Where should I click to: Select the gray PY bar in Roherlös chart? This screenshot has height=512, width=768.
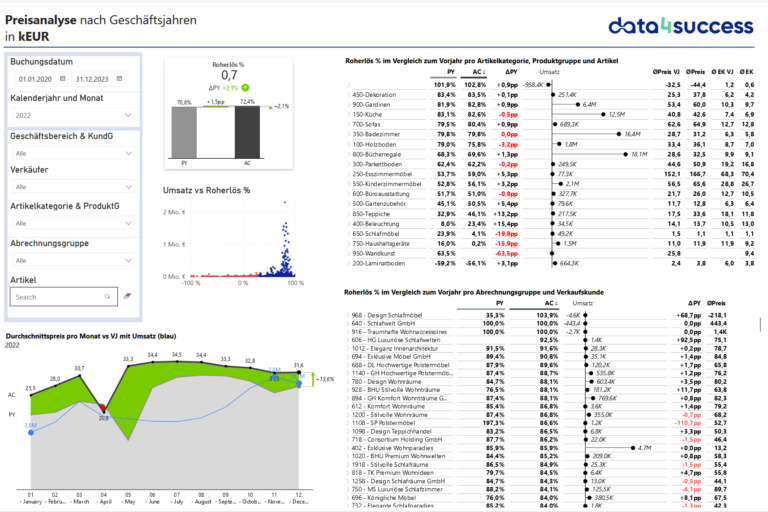pos(184,133)
